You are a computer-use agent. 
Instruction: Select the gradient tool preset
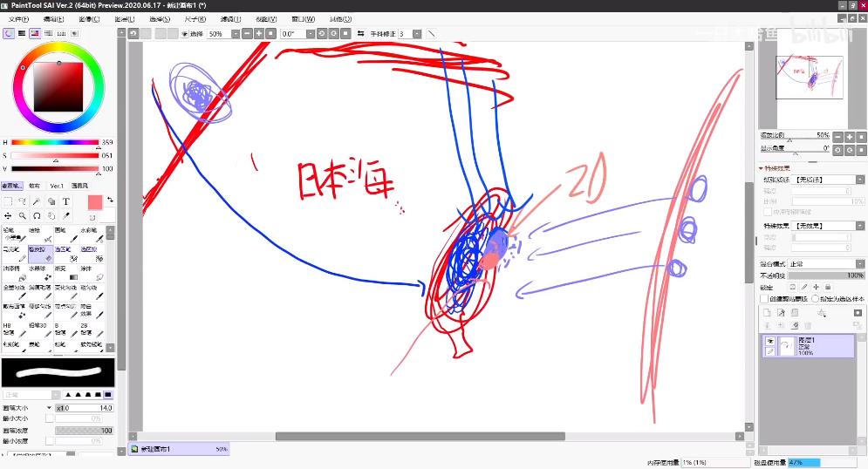pyautogui.click(x=67, y=272)
